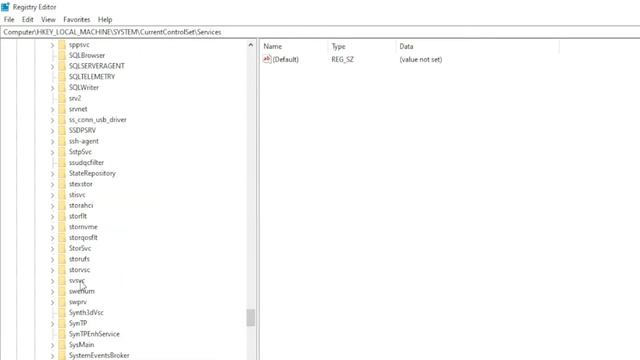Select the storahci tree key
The width and height of the screenshot is (640, 360).
coord(81,206)
